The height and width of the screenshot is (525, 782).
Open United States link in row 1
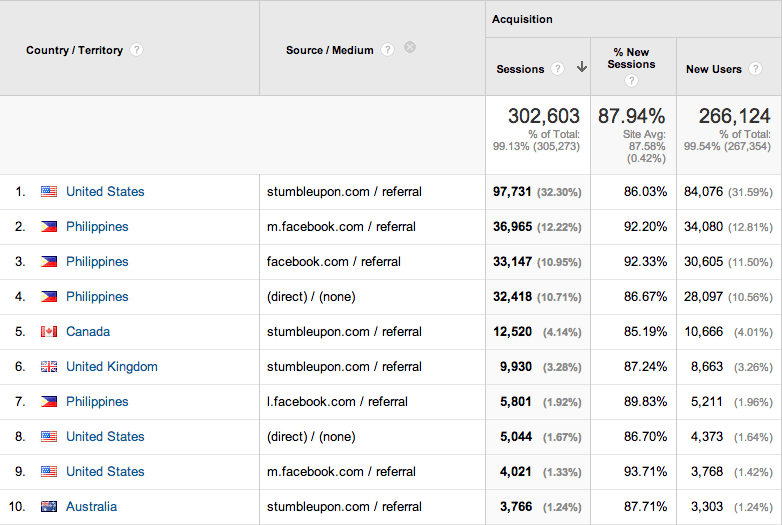pos(105,192)
